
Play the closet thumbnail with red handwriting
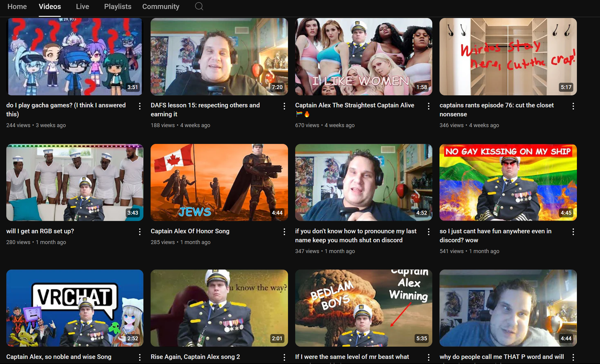508,57
